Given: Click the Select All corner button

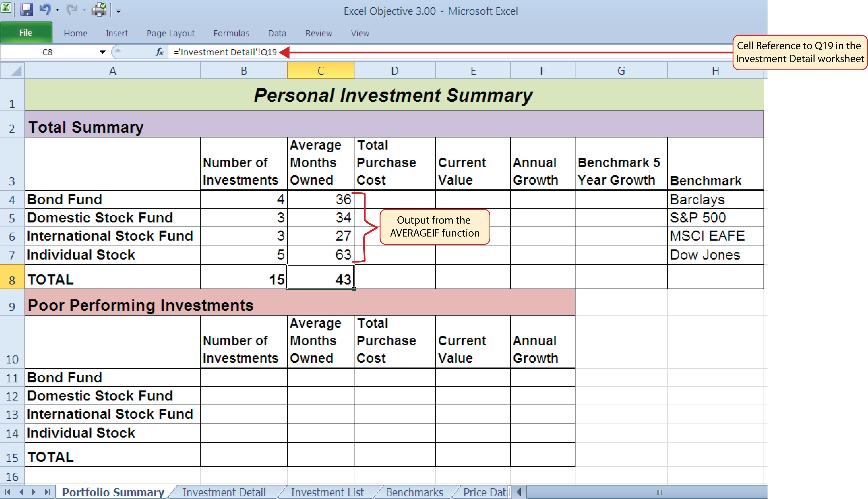Looking at the screenshot, I should pos(12,71).
